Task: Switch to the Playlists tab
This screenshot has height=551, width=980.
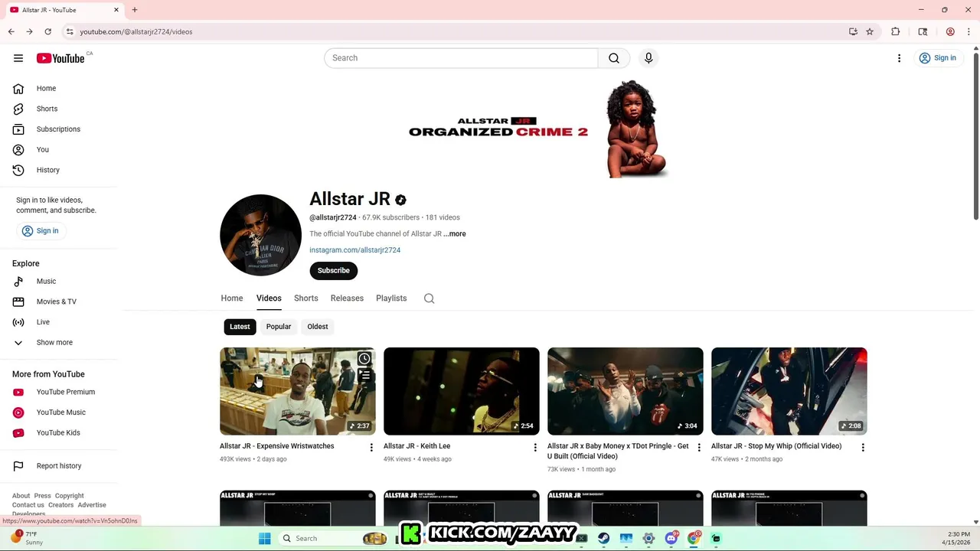Action: point(391,298)
